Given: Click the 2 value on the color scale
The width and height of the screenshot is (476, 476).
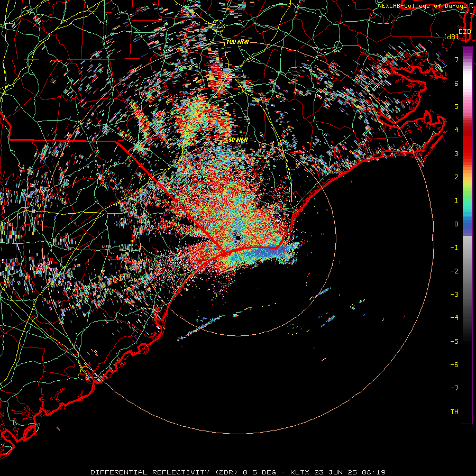Looking at the screenshot, I should [x=456, y=177].
